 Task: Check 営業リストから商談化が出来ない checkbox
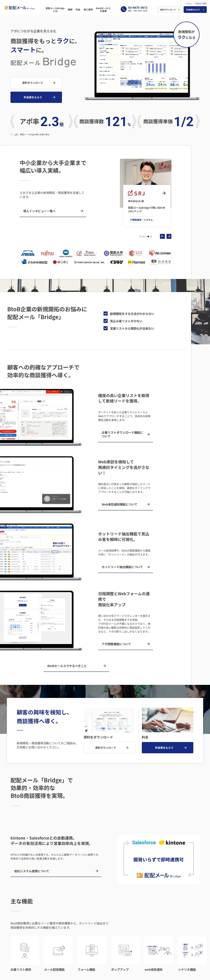[105, 328]
